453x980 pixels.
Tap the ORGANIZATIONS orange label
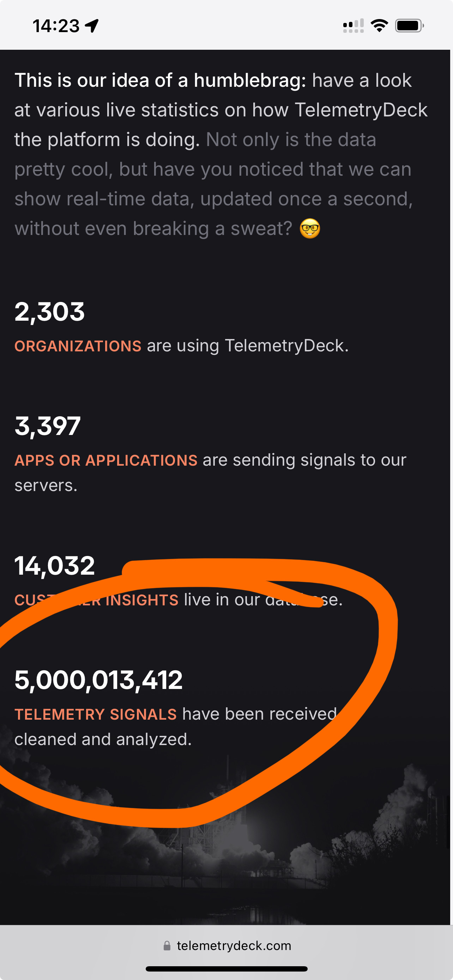point(78,346)
